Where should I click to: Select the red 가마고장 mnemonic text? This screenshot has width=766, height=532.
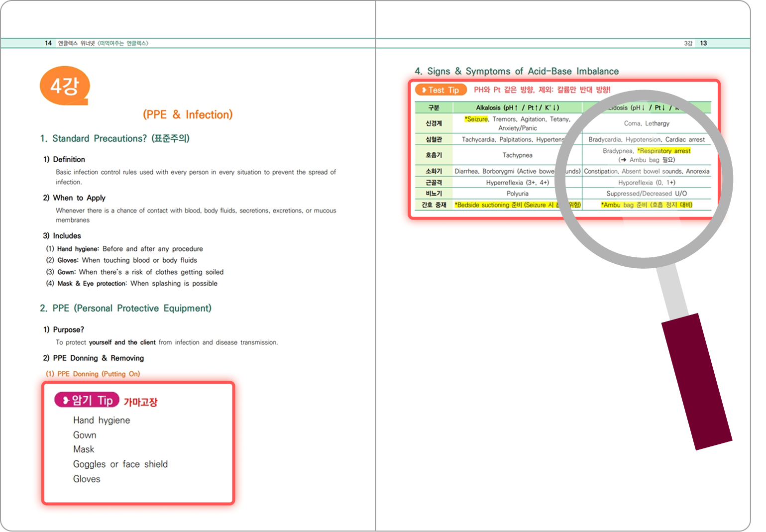(x=140, y=402)
